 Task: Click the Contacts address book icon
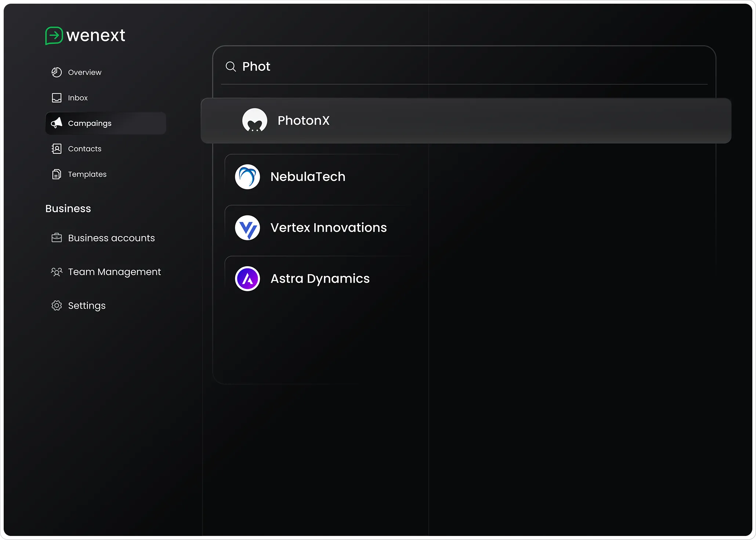[57, 149]
